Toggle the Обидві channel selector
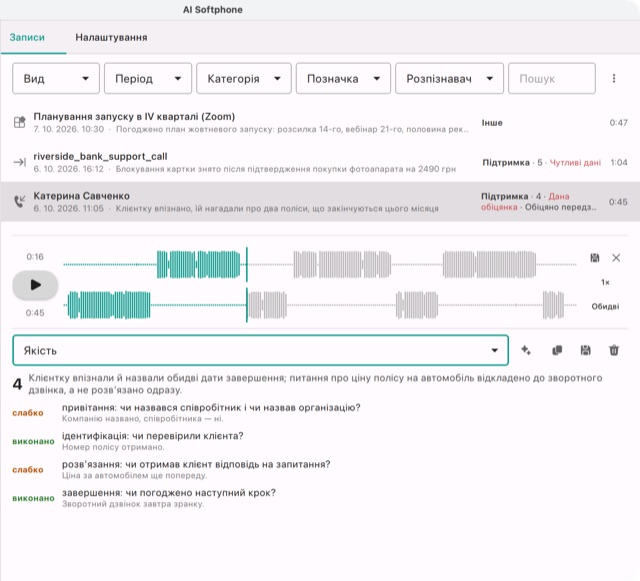The height and width of the screenshot is (581, 640). point(605,306)
